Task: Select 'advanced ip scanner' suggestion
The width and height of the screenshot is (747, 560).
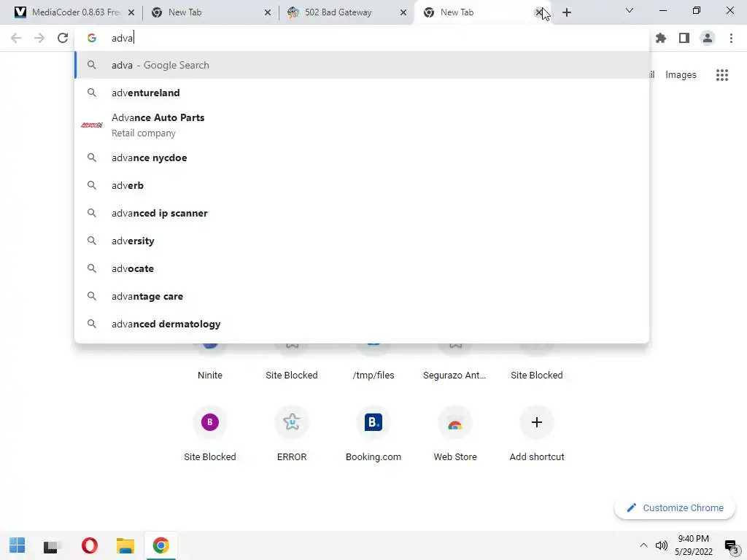Action: [x=362, y=213]
